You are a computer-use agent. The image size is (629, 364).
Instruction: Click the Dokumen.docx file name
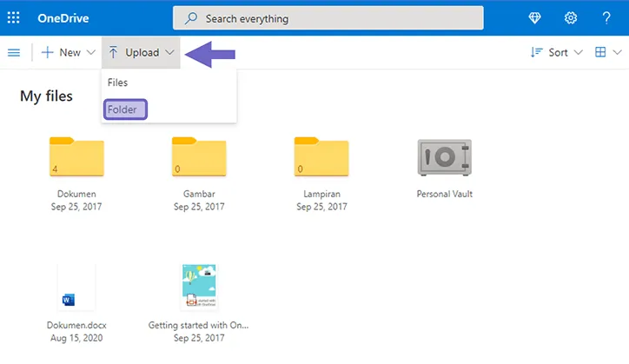[x=76, y=325]
